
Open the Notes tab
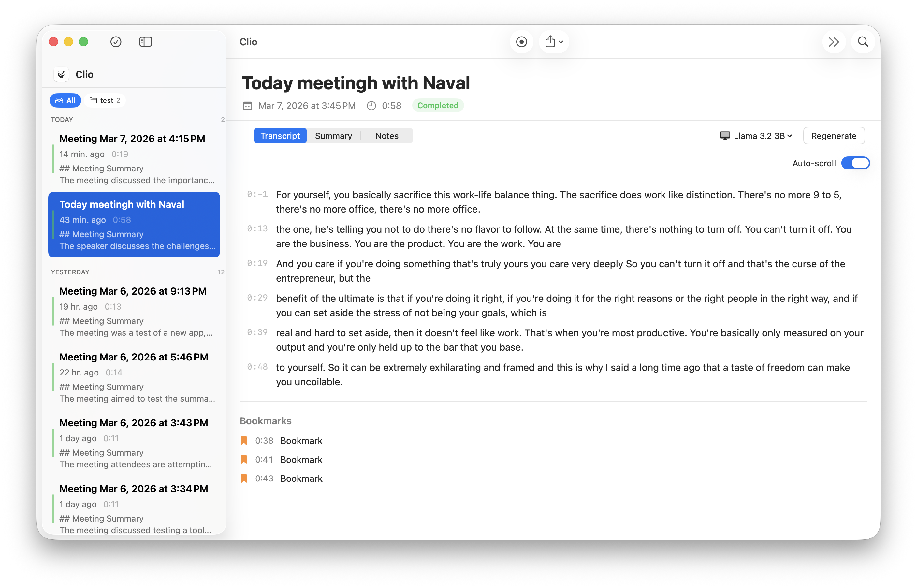click(x=386, y=136)
